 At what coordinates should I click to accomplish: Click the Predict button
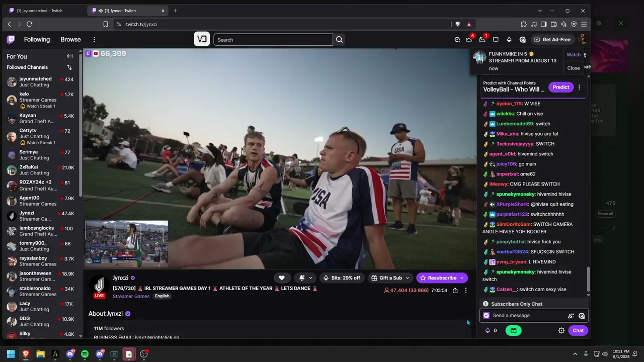click(x=561, y=87)
